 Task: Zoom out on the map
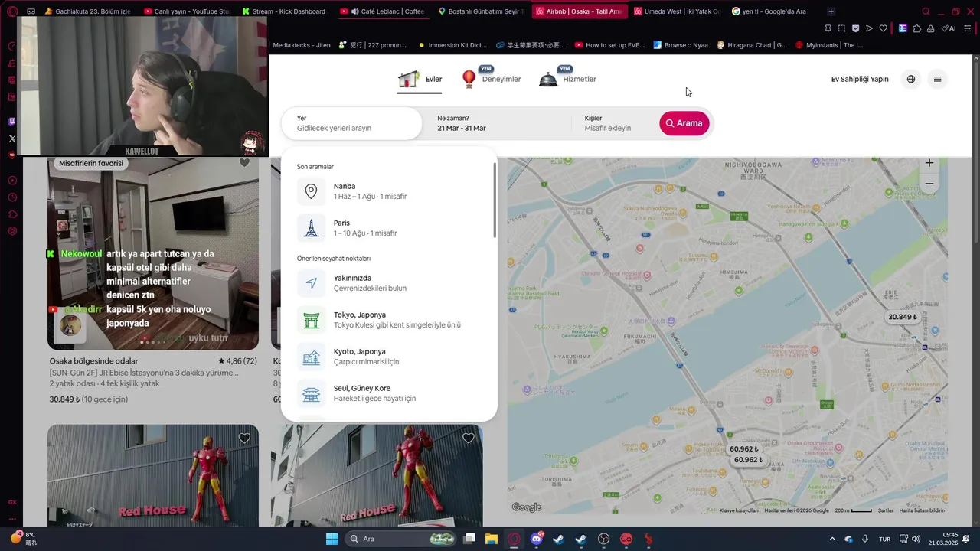coord(929,184)
